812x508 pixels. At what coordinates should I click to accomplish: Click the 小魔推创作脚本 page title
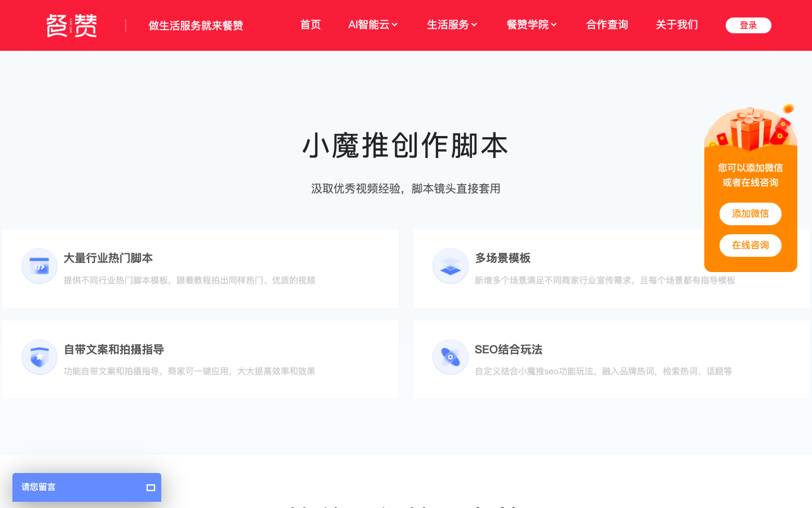(x=405, y=146)
